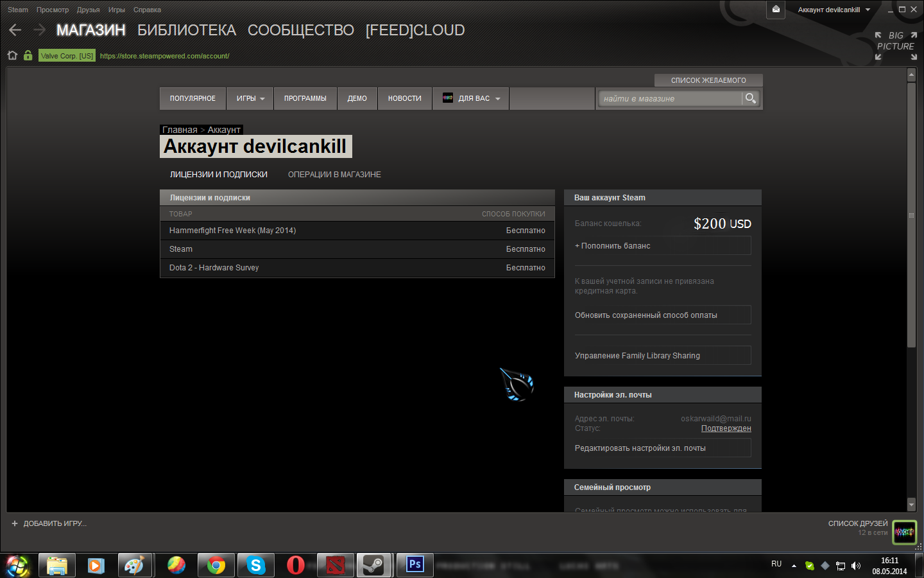The width and height of the screenshot is (924, 578).
Task: Click 'Dota 2 - Hardware Survey' row
Action: [x=357, y=268]
